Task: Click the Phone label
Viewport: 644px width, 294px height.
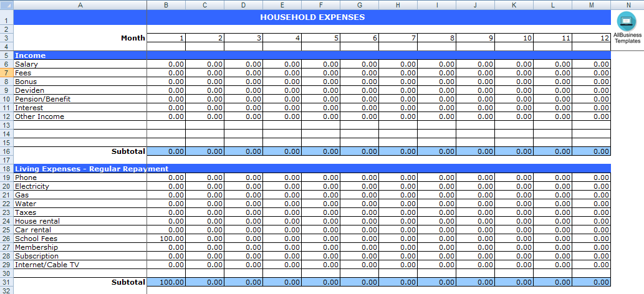Action: point(26,178)
